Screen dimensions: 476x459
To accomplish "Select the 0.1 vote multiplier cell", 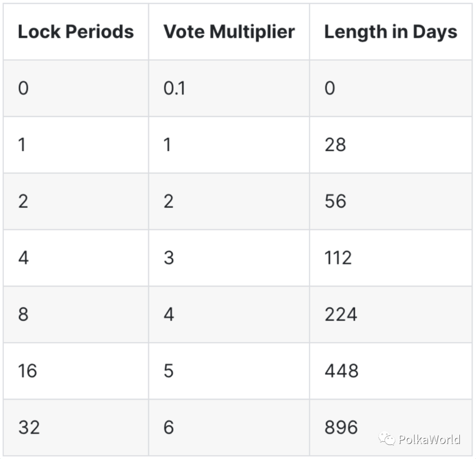I will point(175,89).
